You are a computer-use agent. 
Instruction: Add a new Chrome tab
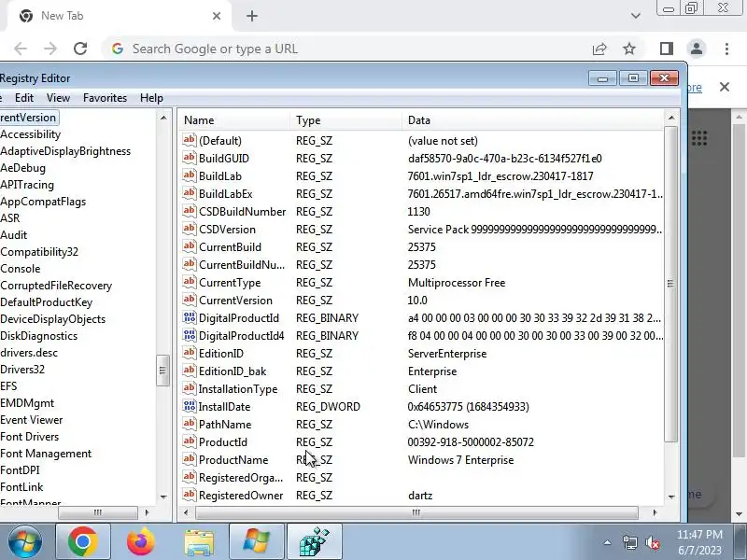(x=252, y=16)
